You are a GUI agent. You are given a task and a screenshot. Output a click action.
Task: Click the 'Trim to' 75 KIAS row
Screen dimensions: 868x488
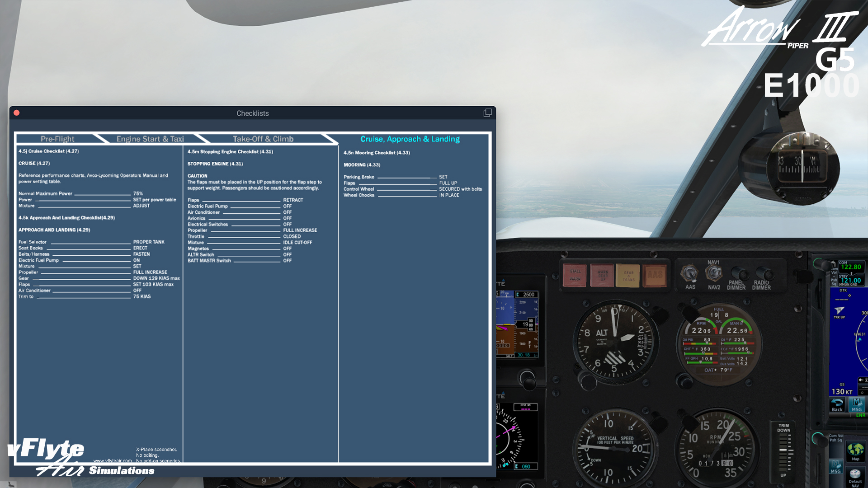point(85,296)
